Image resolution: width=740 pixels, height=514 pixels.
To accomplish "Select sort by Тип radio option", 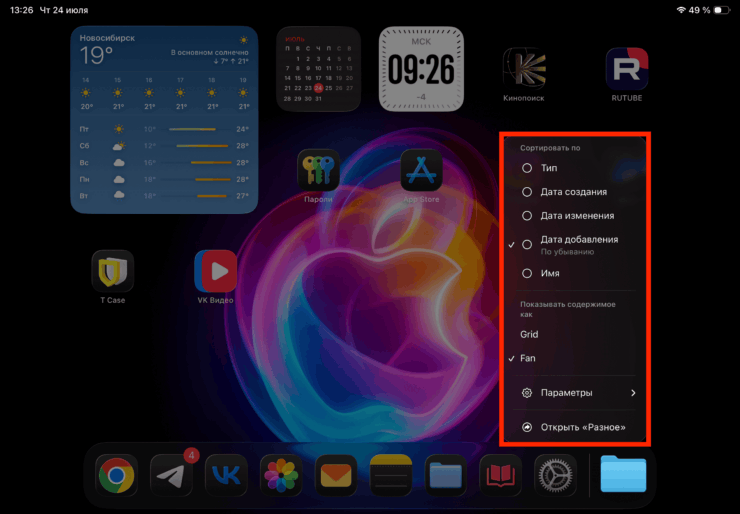I will pyautogui.click(x=549, y=168).
